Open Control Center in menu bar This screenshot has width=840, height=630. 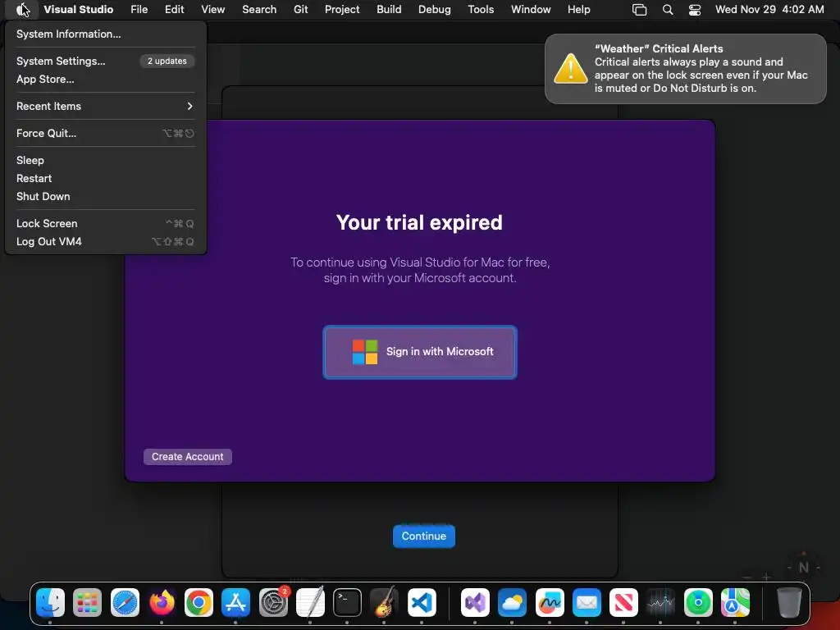click(x=695, y=10)
